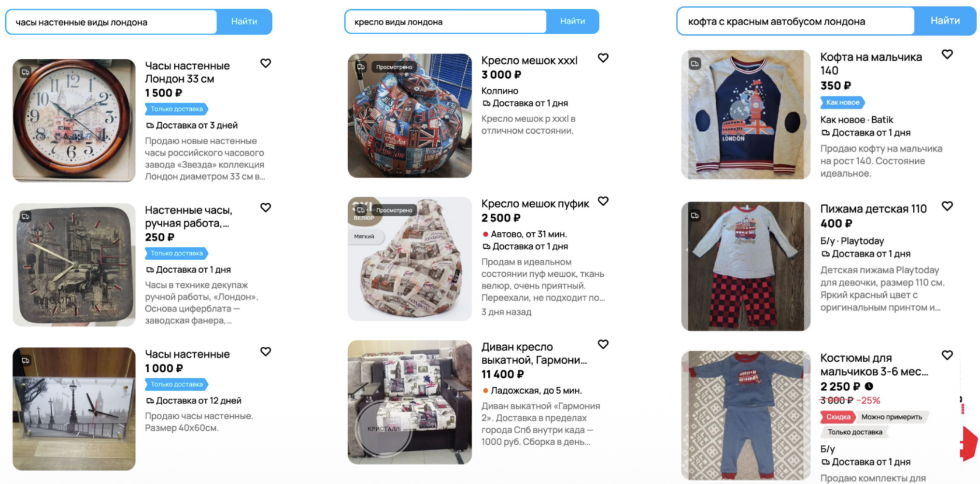Favorite the 1 000 ₽ wall clock listing
This screenshot has width=980, height=484.
(265, 351)
